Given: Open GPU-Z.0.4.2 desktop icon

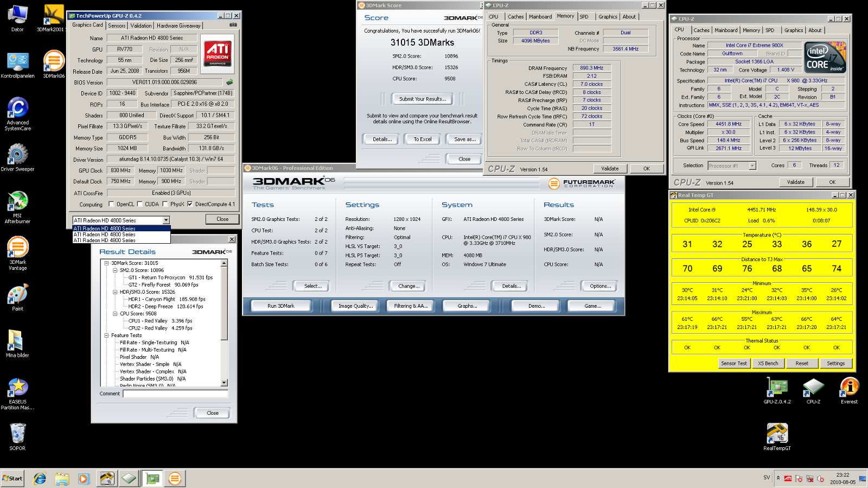Looking at the screenshot, I should [x=777, y=391].
